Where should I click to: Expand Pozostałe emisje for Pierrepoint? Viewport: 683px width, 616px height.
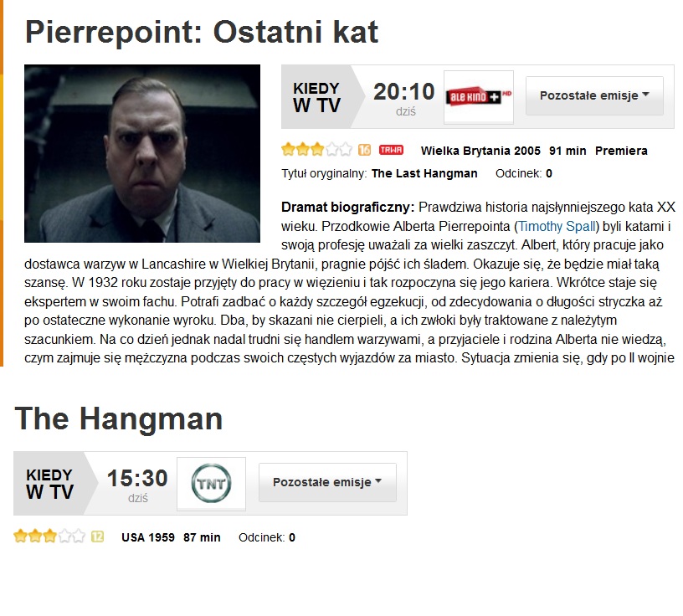(x=594, y=95)
